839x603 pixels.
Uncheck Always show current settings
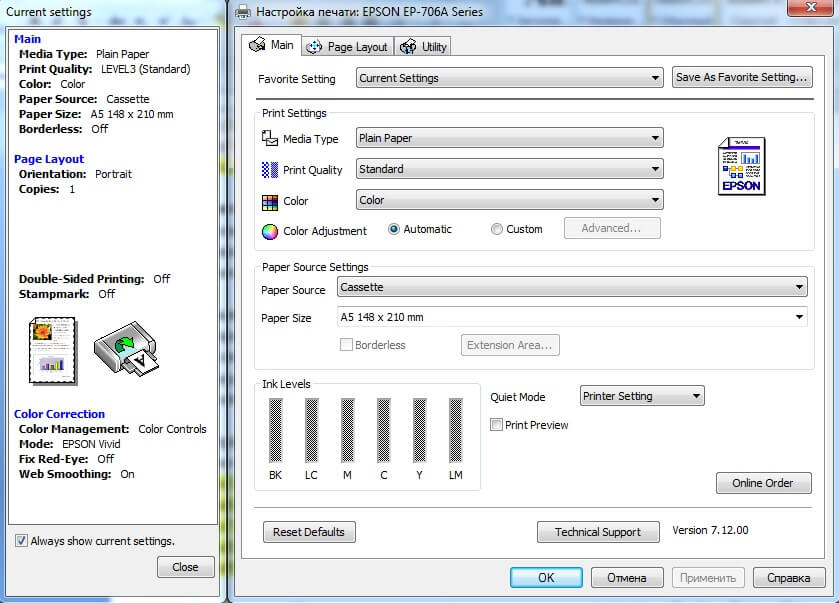point(21,541)
